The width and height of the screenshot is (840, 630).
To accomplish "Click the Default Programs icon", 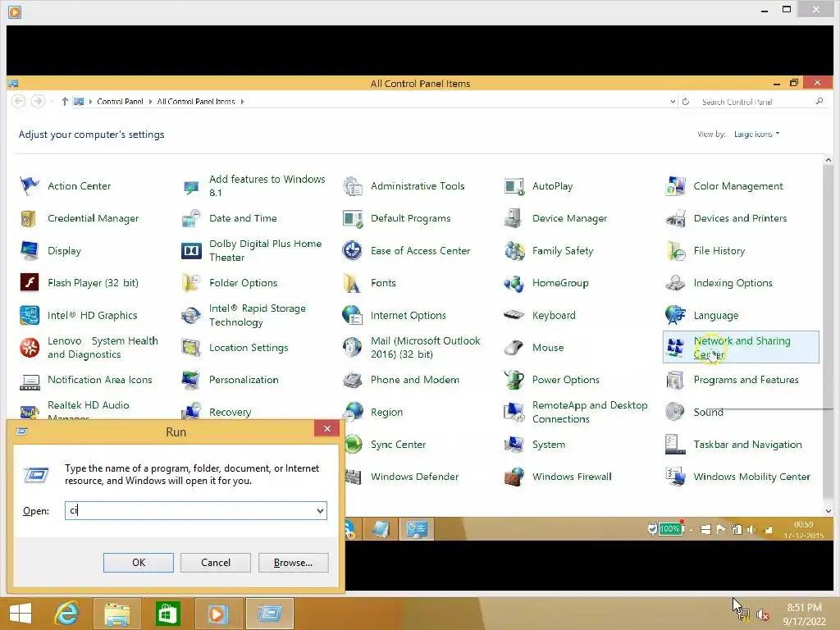I will pyautogui.click(x=353, y=218).
